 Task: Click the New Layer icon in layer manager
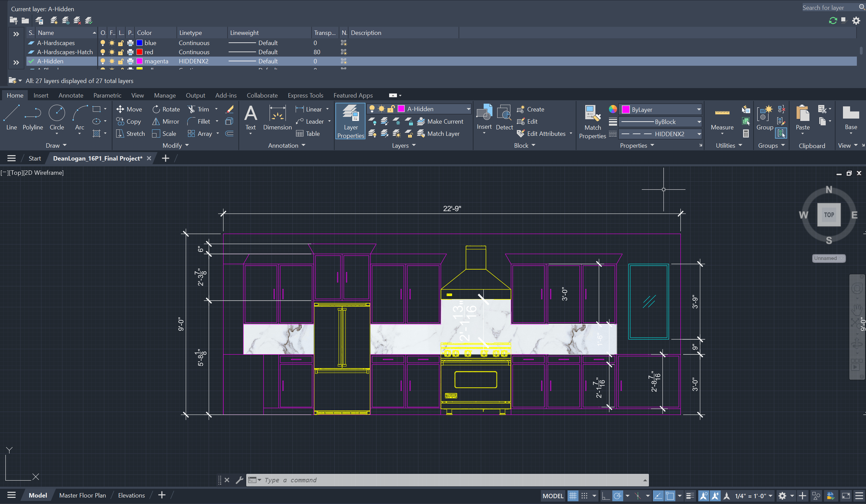point(54,20)
